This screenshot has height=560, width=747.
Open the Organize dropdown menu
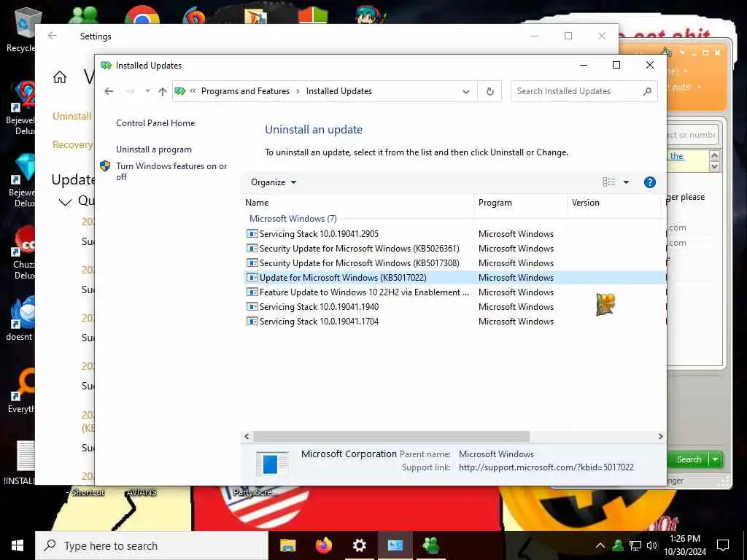coord(274,182)
